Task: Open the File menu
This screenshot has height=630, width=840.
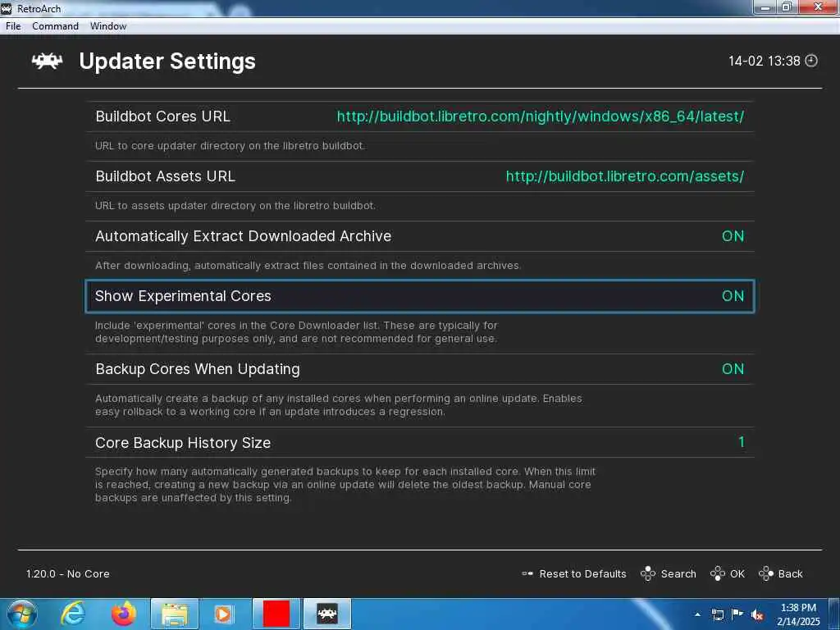Action: click(13, 26)
